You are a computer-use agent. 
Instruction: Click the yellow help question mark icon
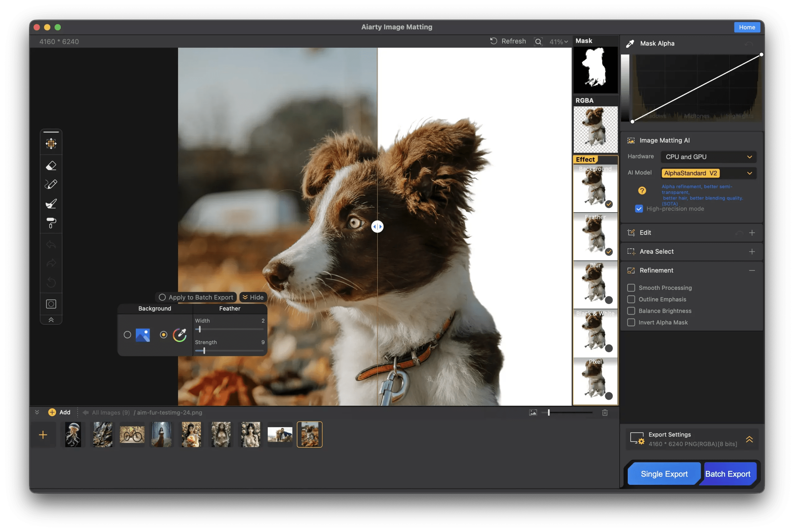coord(642,191)
